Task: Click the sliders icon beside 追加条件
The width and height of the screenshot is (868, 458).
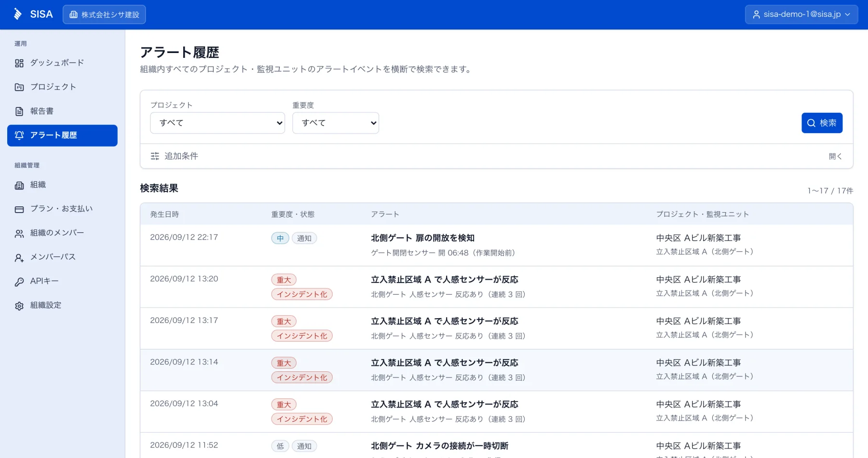Action: (155, 156)
